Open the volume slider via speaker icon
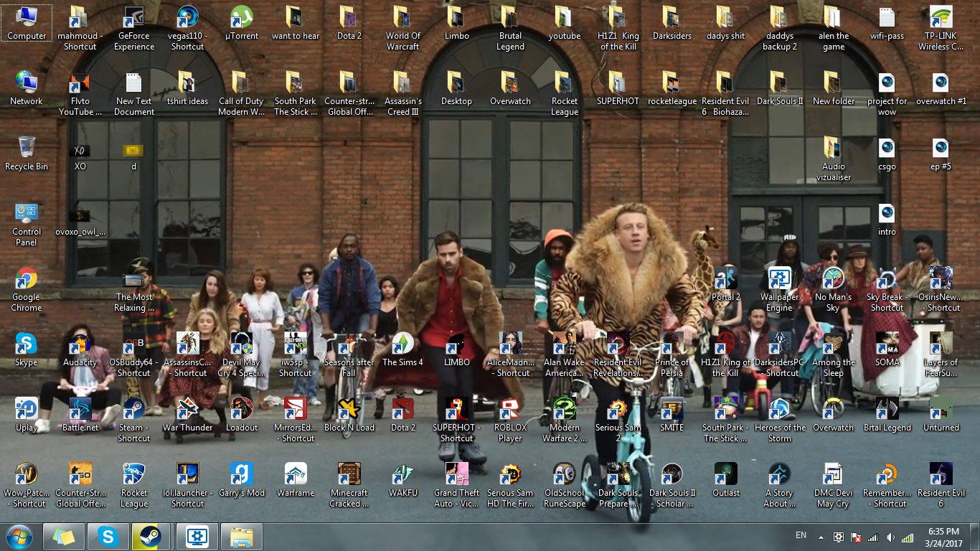Viewport: 980px width, 551px height. 890,536
